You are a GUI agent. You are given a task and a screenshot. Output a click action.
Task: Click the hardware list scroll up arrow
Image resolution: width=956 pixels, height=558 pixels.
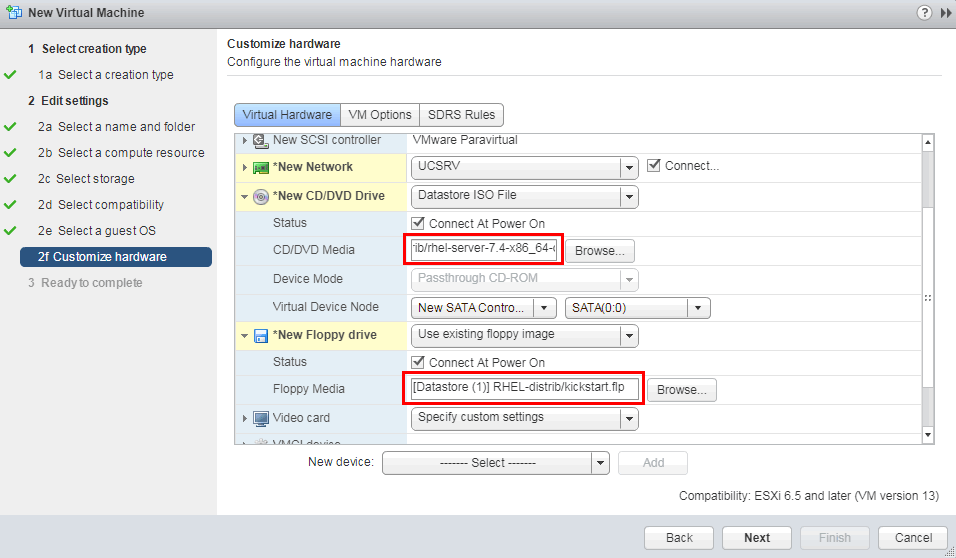click(x=928, y=143)
